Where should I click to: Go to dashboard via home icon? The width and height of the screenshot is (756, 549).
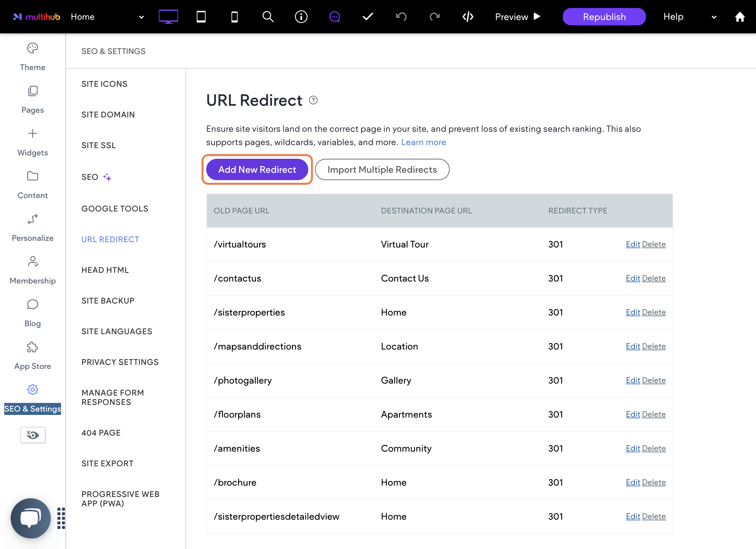pos(740,17)
